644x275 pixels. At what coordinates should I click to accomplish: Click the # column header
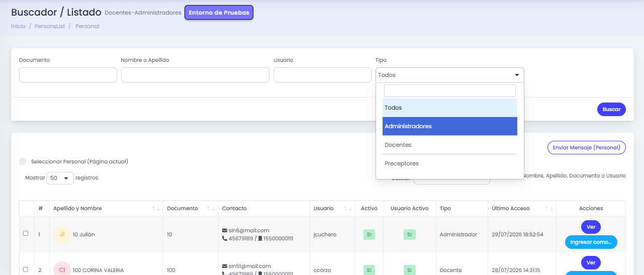coord(40,208)
